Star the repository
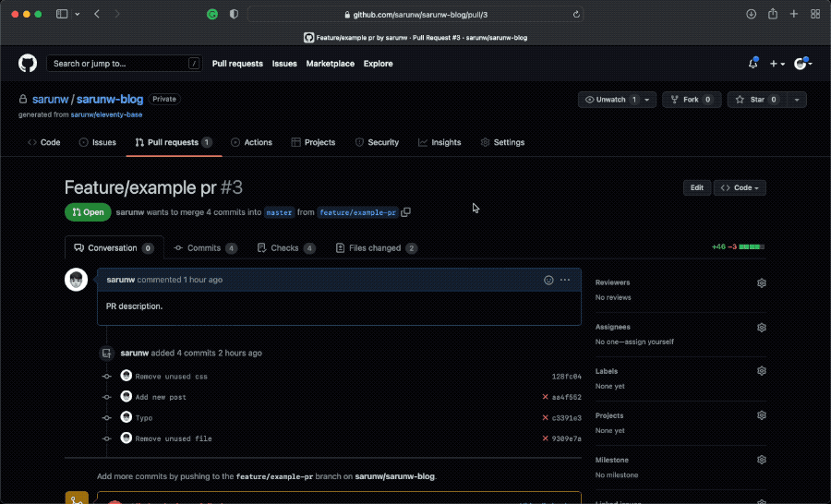Viewport: 831px width, 504px height. point(757,100)
